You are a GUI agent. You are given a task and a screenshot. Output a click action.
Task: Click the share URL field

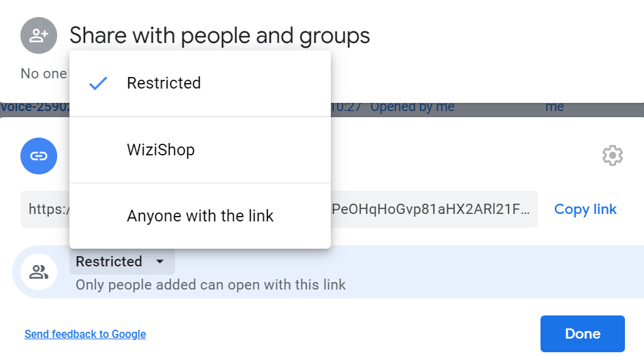click(x=279, y=209)
